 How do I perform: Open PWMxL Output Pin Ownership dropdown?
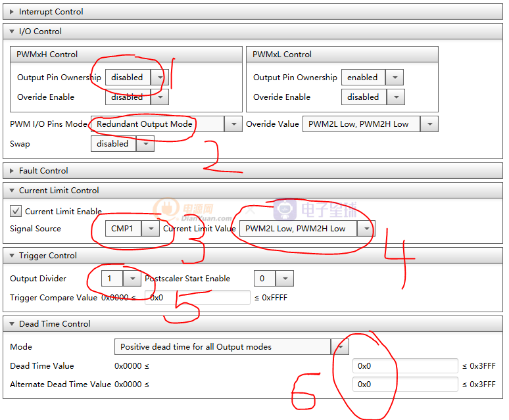[x=395, y=78]
